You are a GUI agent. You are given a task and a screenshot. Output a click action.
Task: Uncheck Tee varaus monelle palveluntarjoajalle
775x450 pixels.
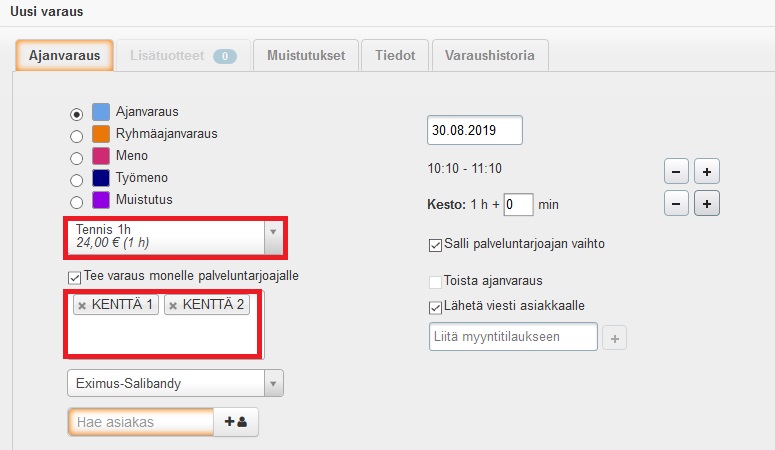click(x=75, y=277)
